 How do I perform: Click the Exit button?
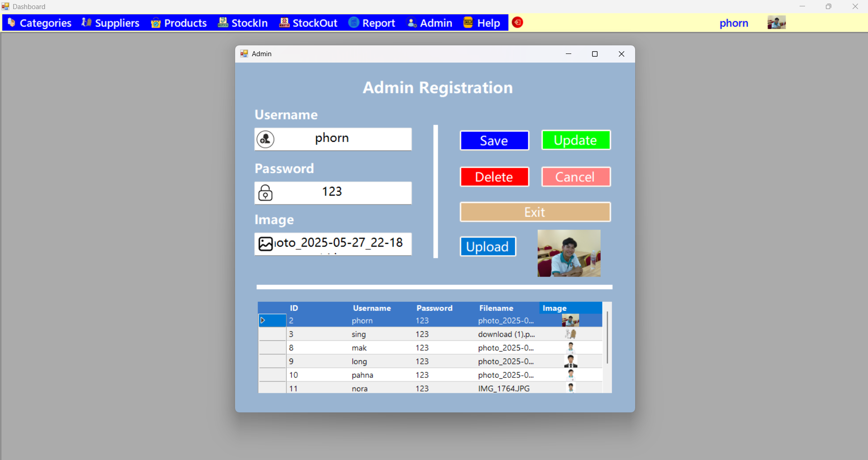(535, 212)
